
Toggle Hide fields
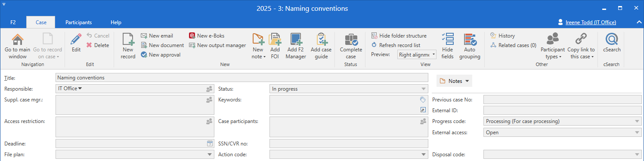[x=448, y=46]
